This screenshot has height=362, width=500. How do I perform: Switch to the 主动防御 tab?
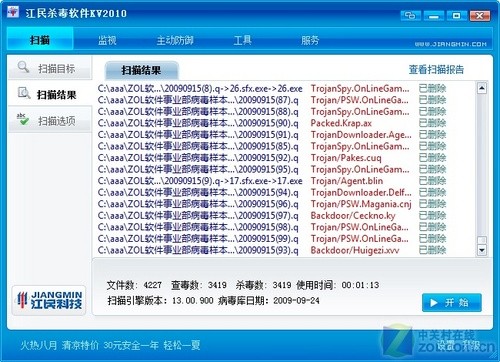175,40
